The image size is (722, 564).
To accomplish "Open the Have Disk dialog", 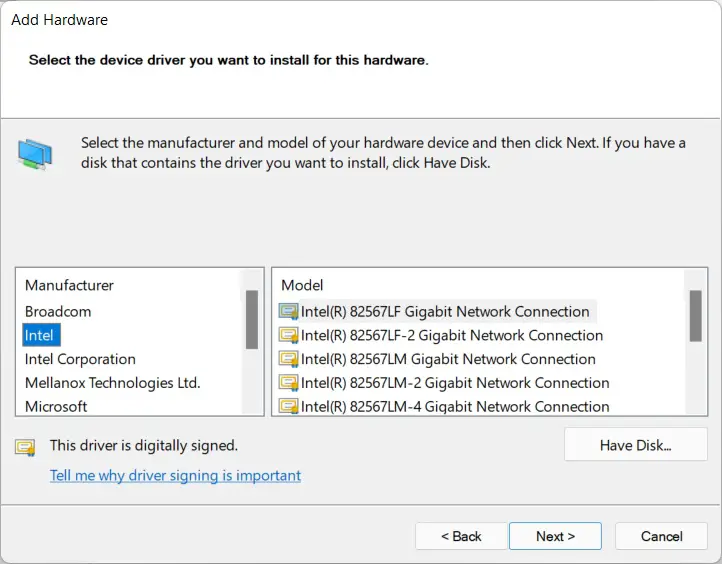I will 635,445.
